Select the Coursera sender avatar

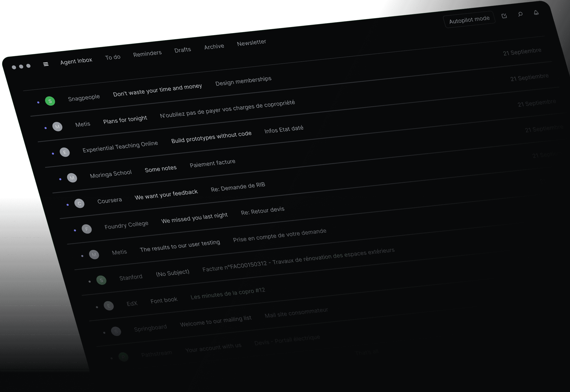[80, 203]
